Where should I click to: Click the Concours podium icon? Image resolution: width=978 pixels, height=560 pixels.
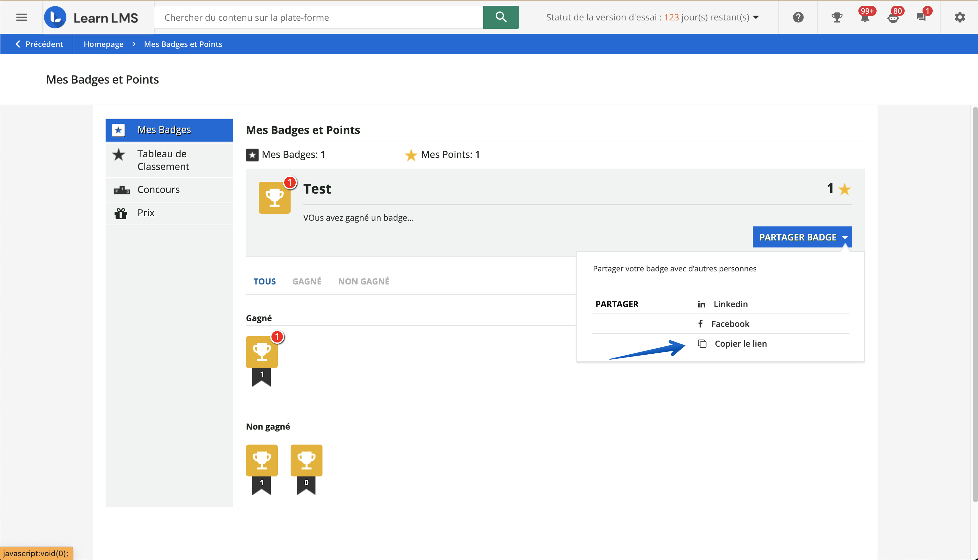[122, 190]
